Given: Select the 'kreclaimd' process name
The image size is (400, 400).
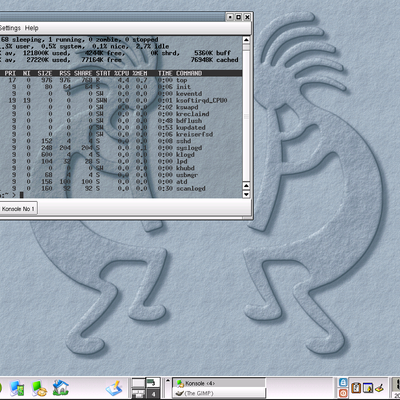Looking at the screenshot, I should pos(193,114).
